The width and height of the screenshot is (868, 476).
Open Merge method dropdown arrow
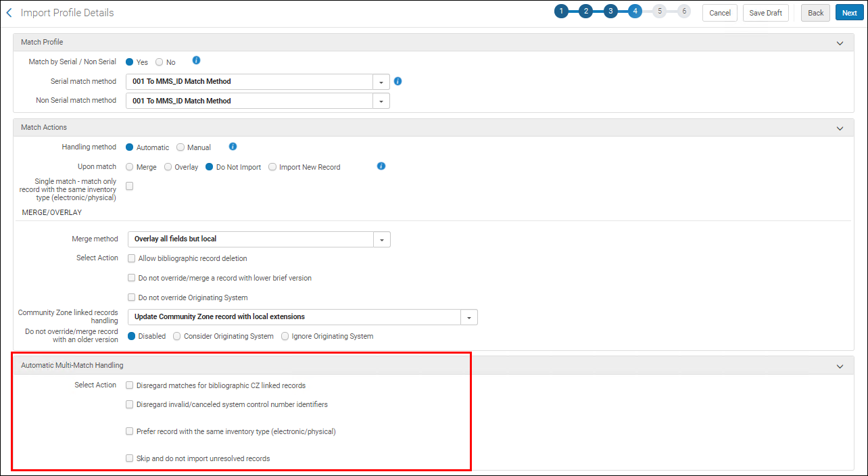382,239
